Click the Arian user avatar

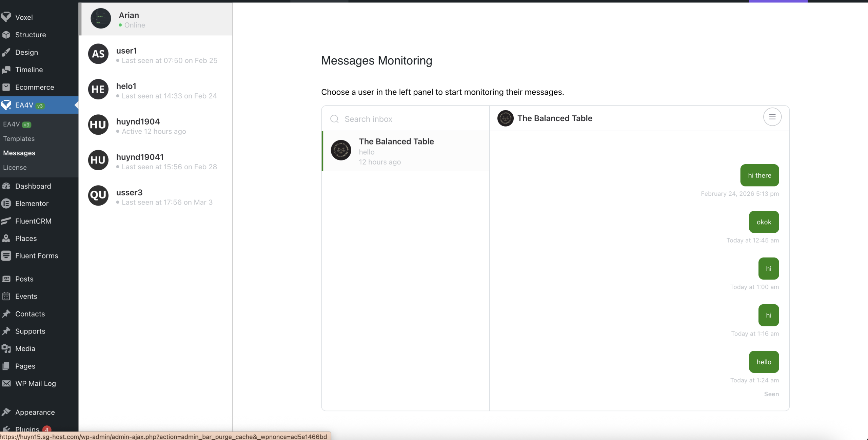pos(101,19)
